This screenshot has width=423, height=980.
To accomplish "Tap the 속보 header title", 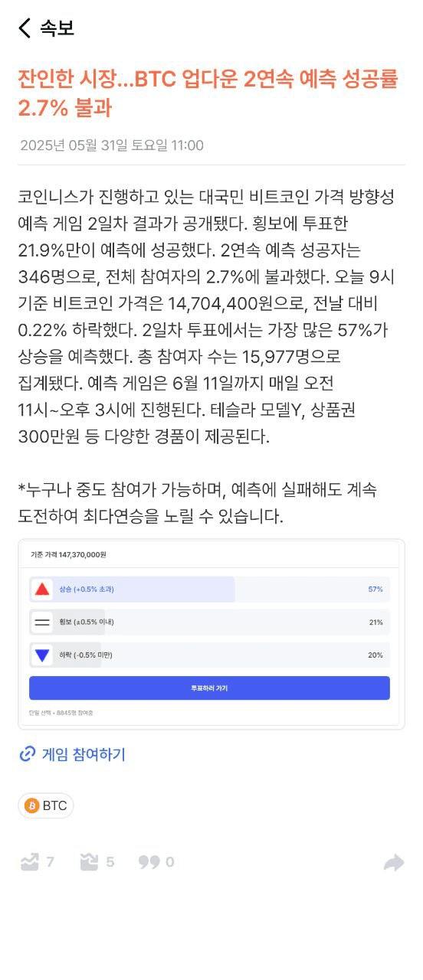I will [57, 28].
